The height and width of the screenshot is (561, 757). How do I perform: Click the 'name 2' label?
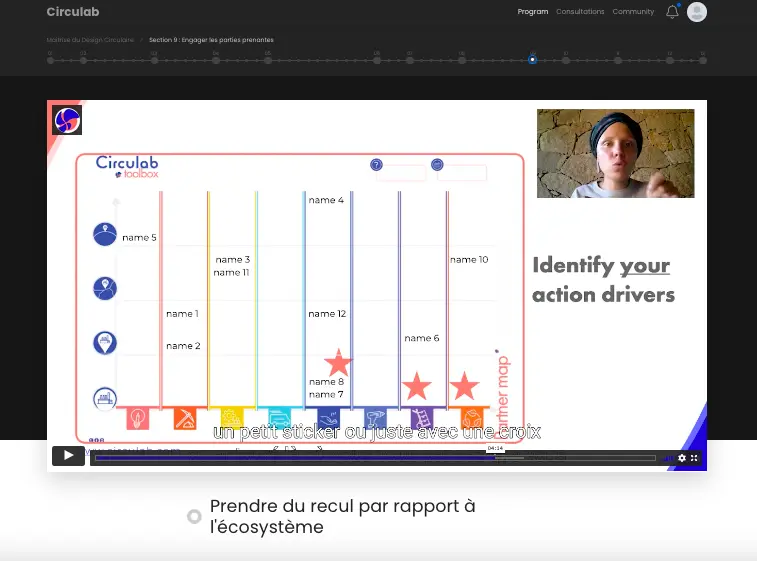(183, 346)
